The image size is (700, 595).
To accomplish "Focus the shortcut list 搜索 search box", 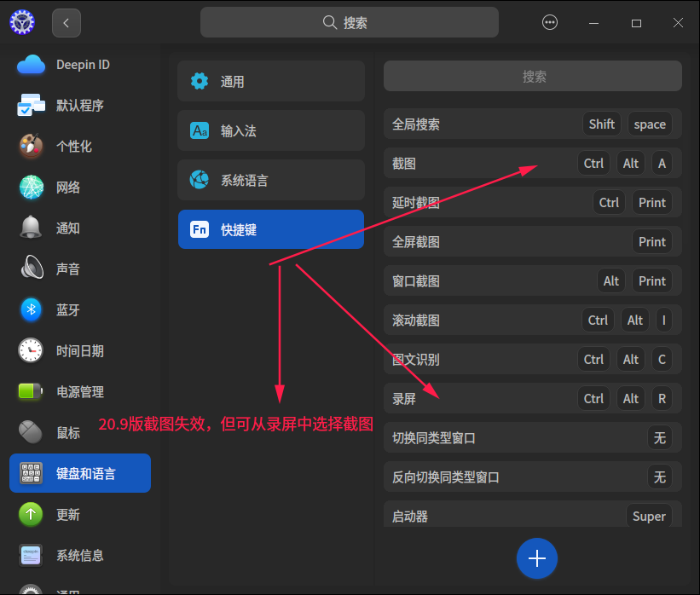I will [x=533, y=77].
